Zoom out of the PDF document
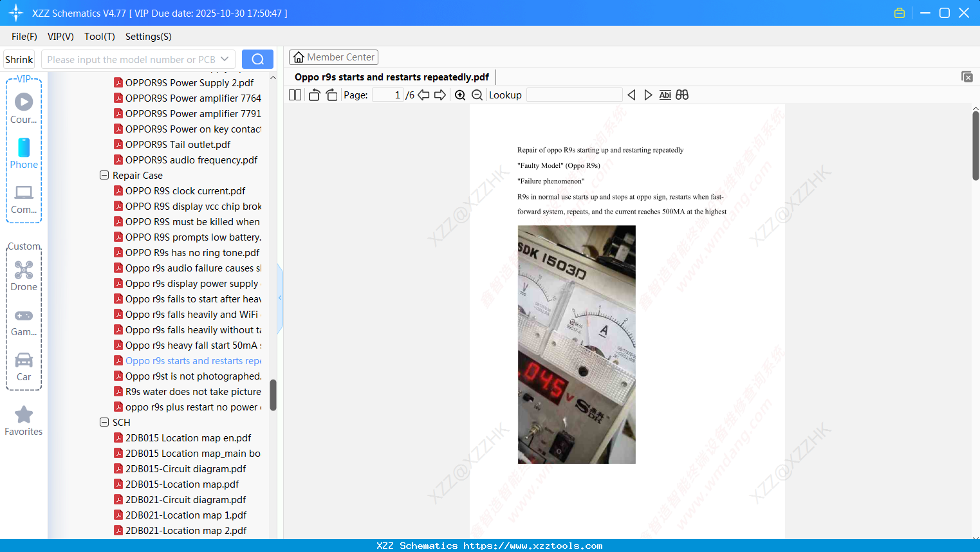 click(x=477, y=95)
